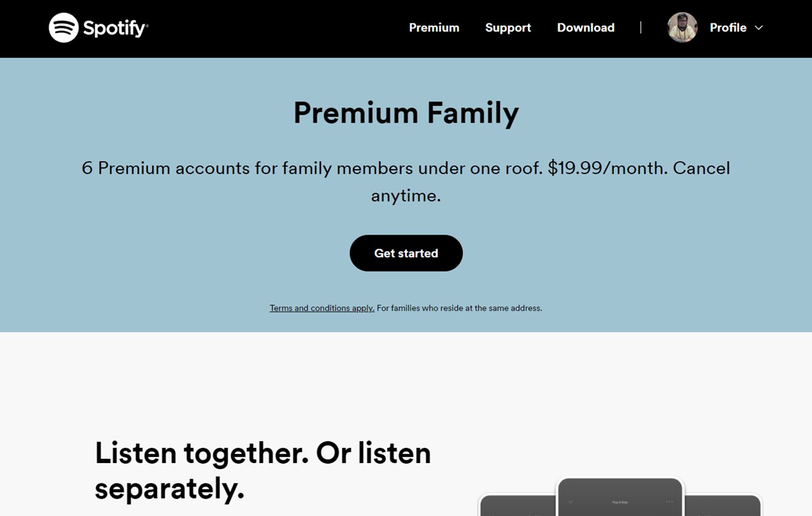This screenshot has height=516, width=812.
Task: Open the Premium navigation item
Action: pyautogui.click(x=434, y=28)
